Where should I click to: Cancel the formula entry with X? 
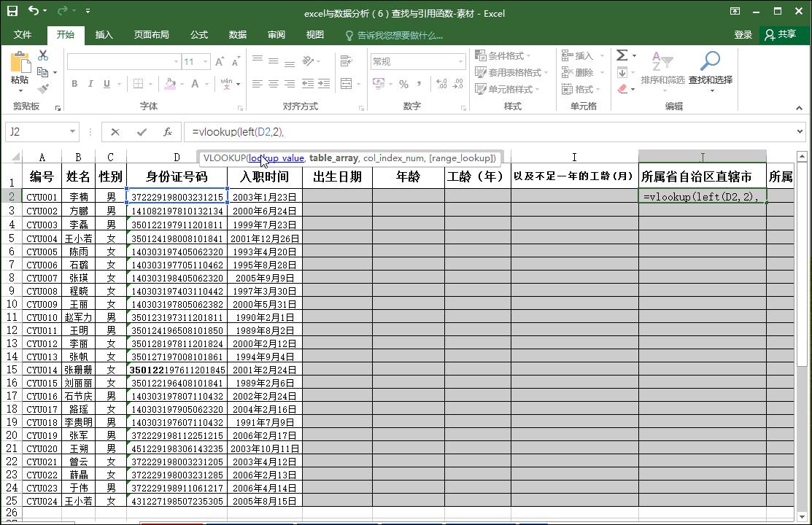115,132
